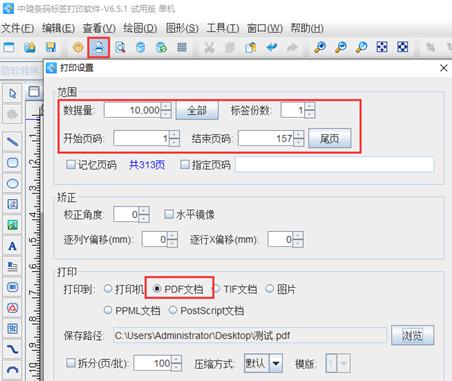The image size is (452, 381).
Task: Adjust the 结束页码 spinner arrows
Action: 299,138
